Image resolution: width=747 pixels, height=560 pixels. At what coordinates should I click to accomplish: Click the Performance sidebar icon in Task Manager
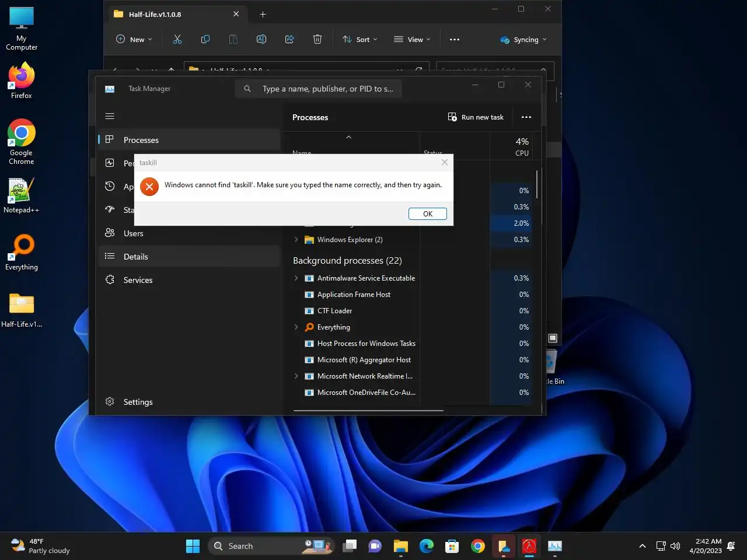tap(110, 163)
